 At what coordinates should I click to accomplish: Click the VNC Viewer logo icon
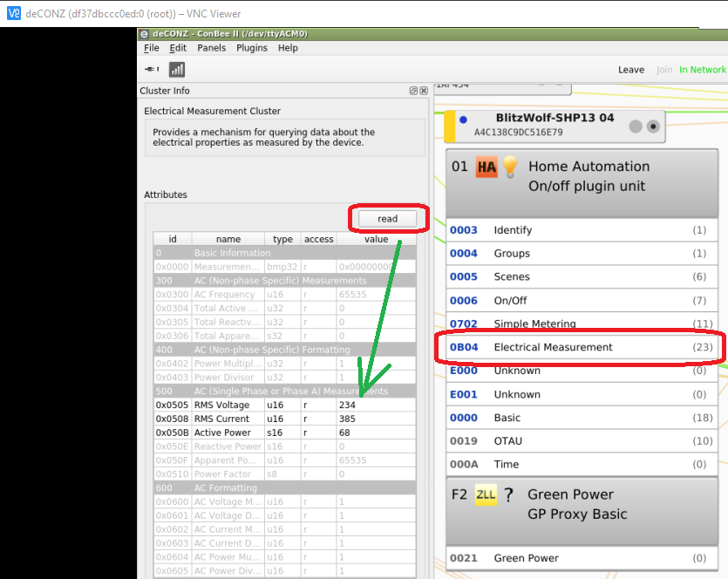(14, 13)
